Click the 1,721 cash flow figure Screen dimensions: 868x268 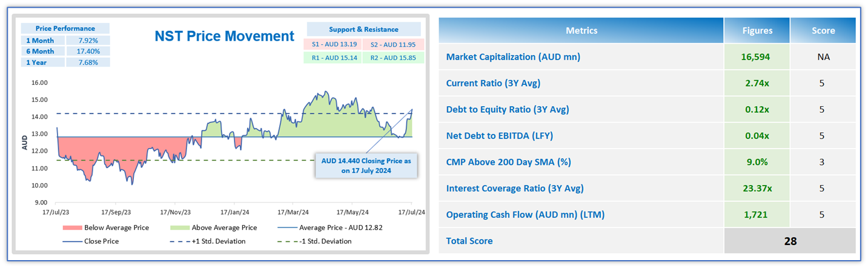(x=757, y=215)
